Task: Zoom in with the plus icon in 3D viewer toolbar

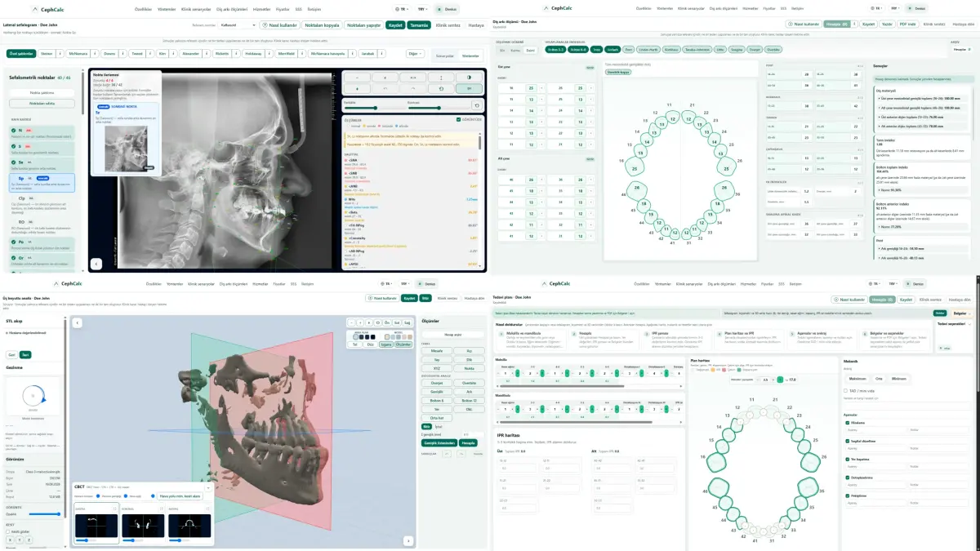Action: tap(360, 322)
